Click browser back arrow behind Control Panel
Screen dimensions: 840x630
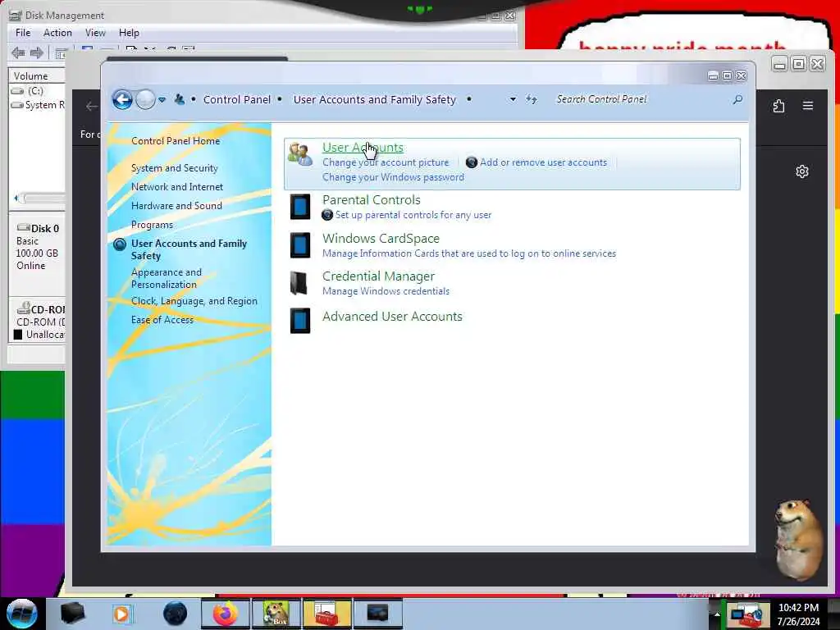92,106
